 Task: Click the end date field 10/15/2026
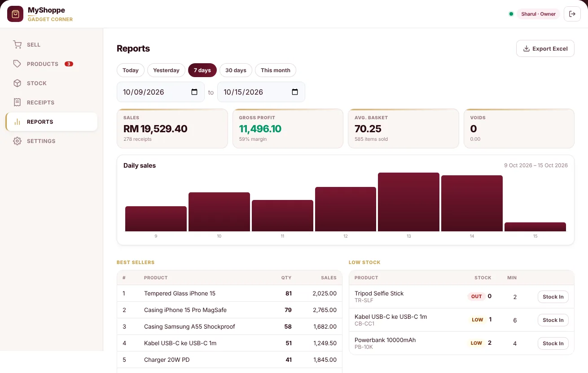coord(261,92)
